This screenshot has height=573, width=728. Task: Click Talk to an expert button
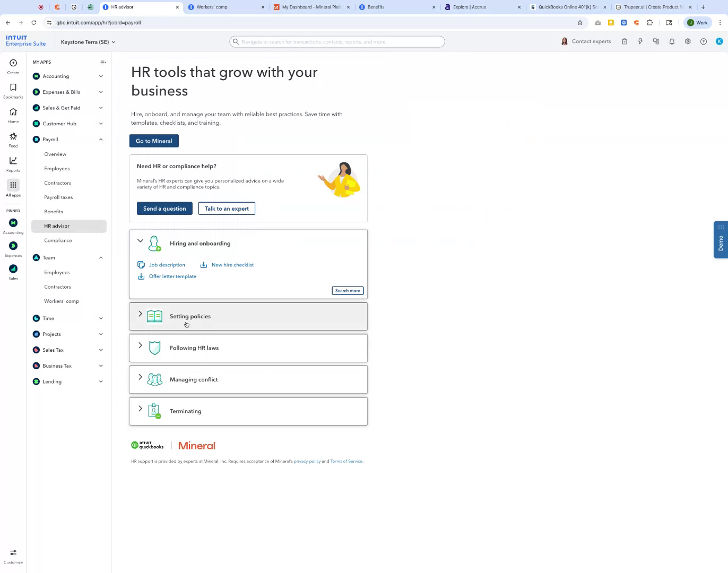coord(227,209)
